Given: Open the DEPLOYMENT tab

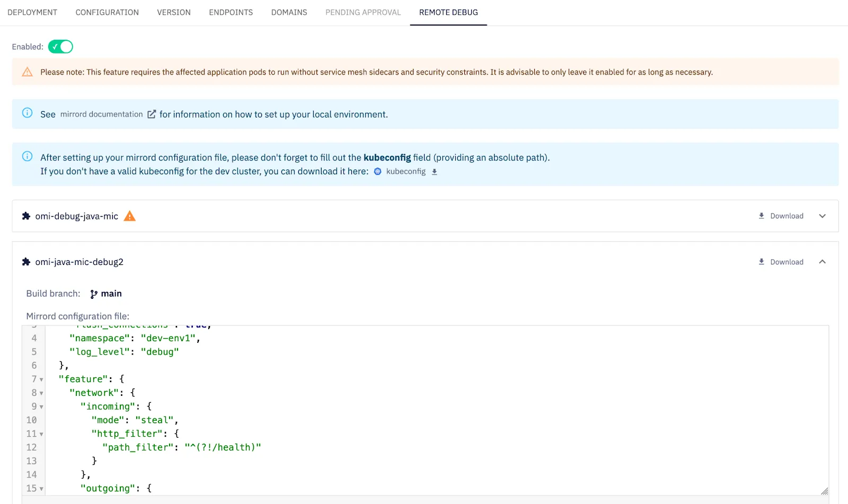Looking at the screenshot, I should tap(32, 12).
